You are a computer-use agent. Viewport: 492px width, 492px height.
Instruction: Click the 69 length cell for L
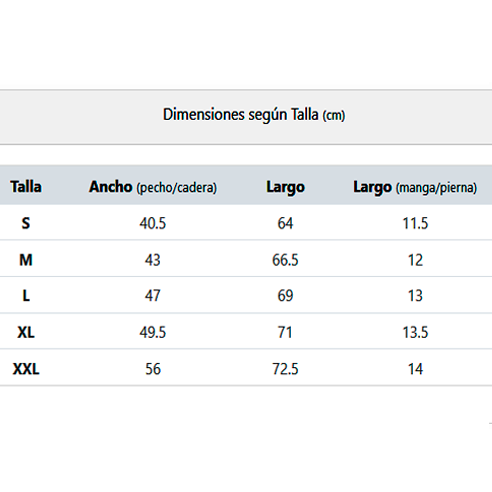coord(285,296)
